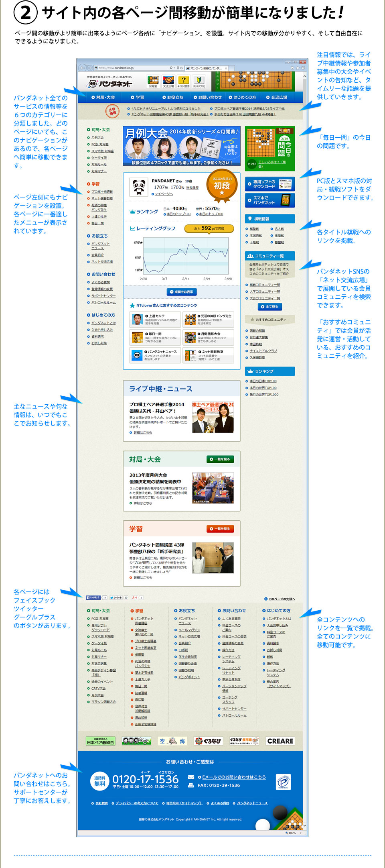Image resolution: width=385 pixels, height=868 pixels.
Task: Open the address bar search dropdown arrow
Action: click(174, 68)
